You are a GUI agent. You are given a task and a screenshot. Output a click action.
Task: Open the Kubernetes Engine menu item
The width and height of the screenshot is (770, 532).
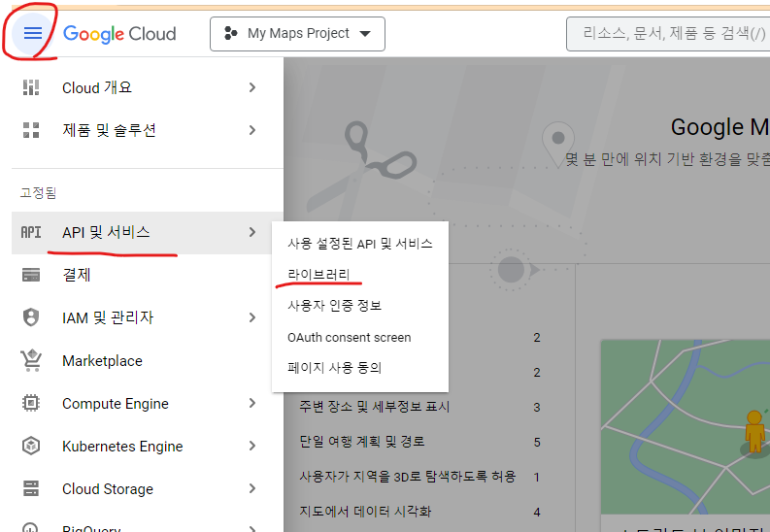tap(147, 447)
